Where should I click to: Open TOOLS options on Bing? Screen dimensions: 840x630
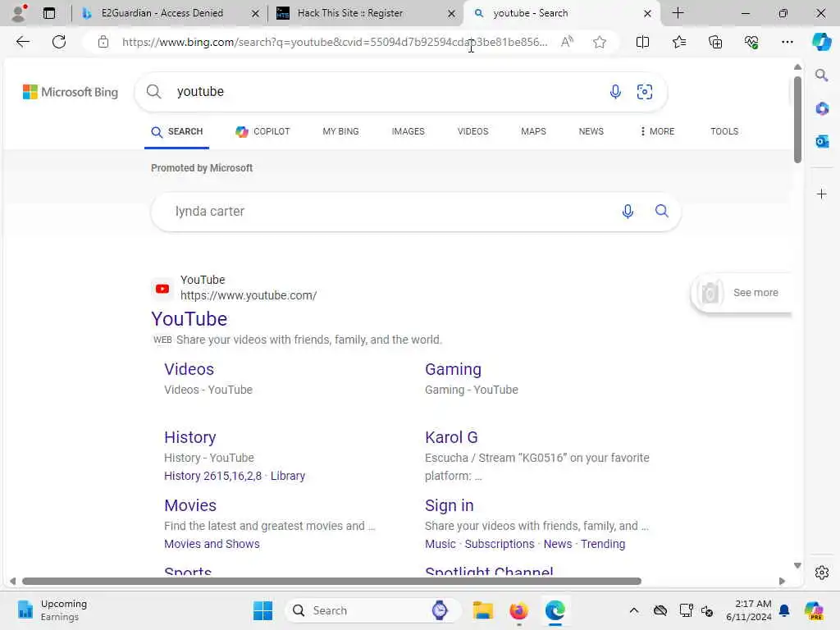click(x=724, y=131)
